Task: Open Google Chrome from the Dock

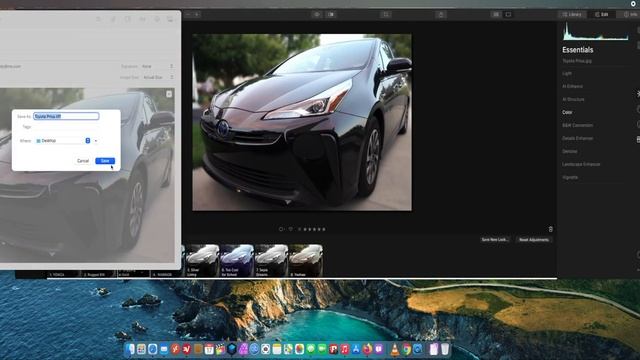Action: [407, 349]
